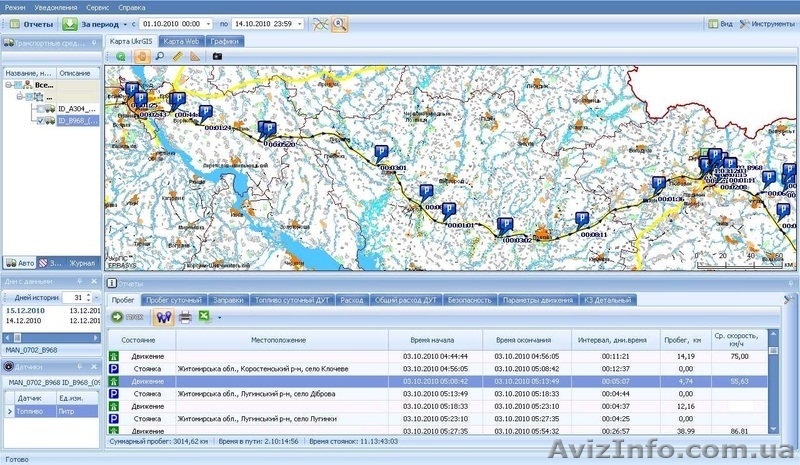800x465 pixels.
Task: Open the Режим menu
Action: [x=15, y=8]
